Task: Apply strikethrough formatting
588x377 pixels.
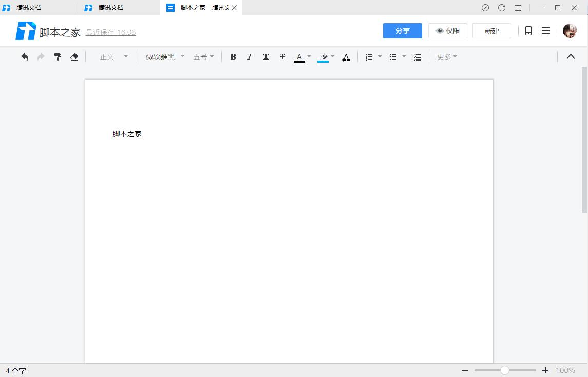Action: point(282,56)
